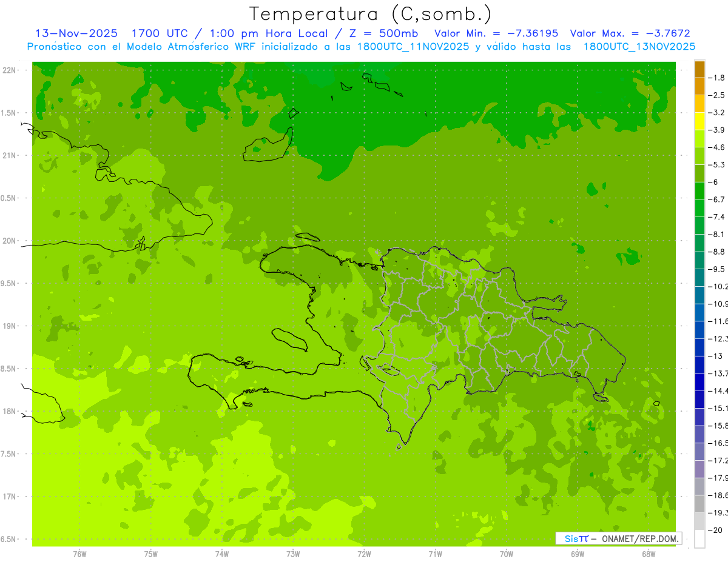Click the date text '13-Nov-2025'
Viewport: 728px width, 562px height.
(x=76, y=33)
